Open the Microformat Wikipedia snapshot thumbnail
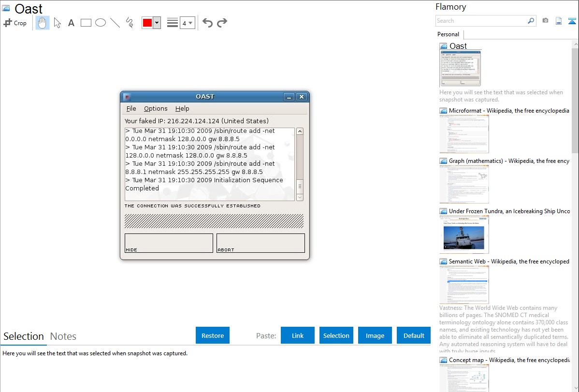Viewport: 579px width, 392px height. click(464, 134)
